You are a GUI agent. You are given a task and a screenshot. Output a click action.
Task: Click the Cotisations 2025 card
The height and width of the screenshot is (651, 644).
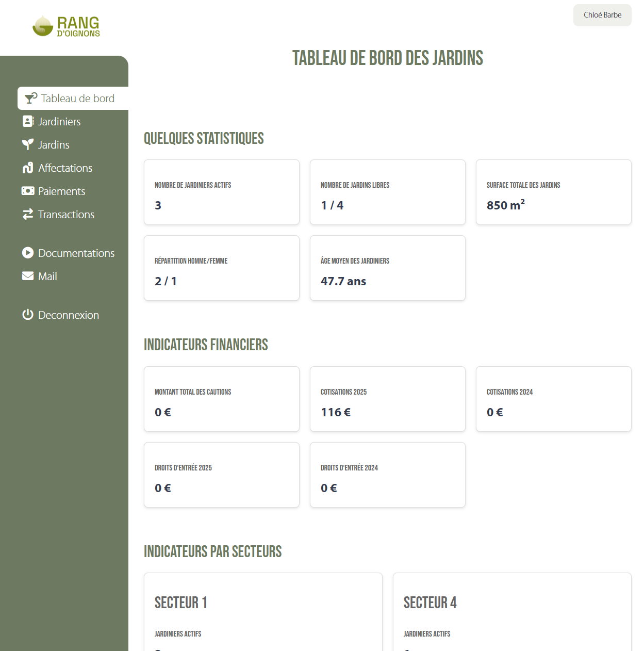pos(387,399)
